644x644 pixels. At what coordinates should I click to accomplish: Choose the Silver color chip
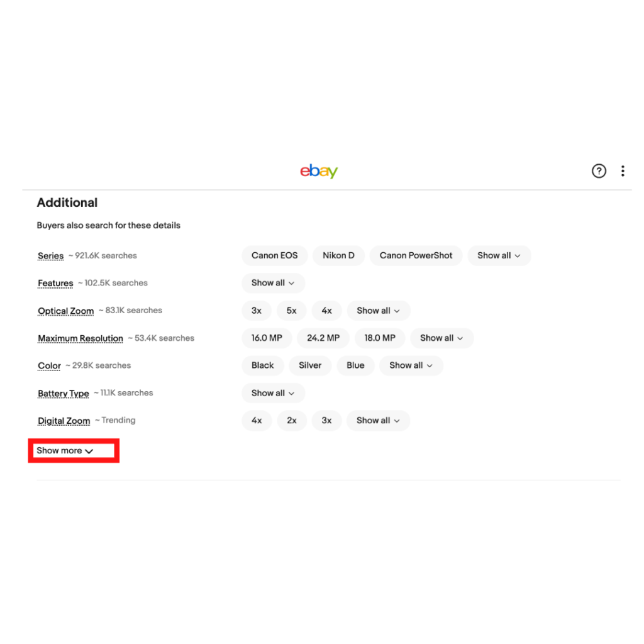(x=310, y=365)
